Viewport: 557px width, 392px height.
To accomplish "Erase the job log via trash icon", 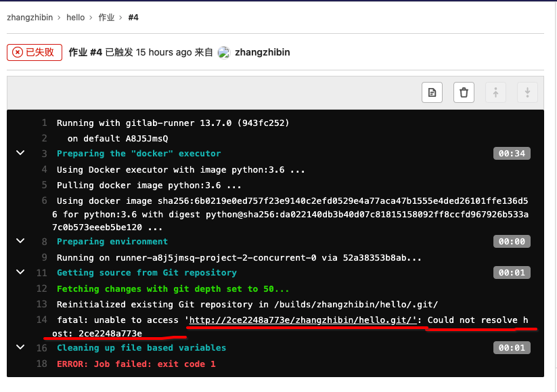I will tap(464, 92).
